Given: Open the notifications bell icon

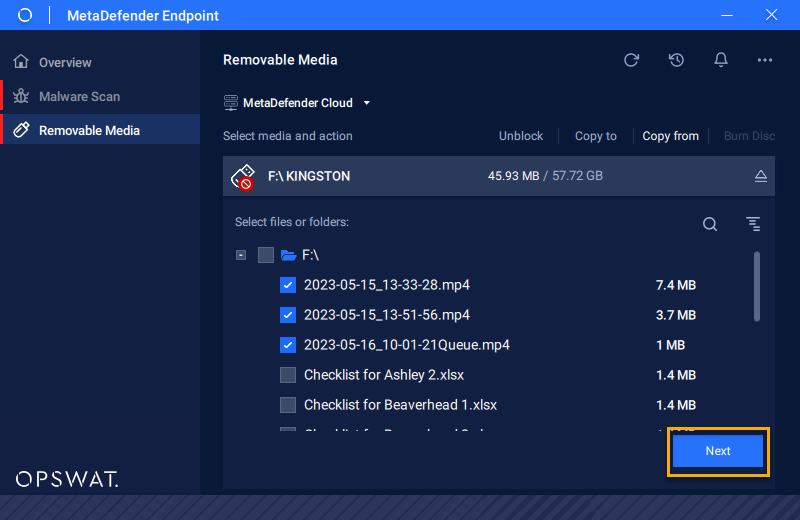Looking at the screenshot, I should click(x=720, y=60).
